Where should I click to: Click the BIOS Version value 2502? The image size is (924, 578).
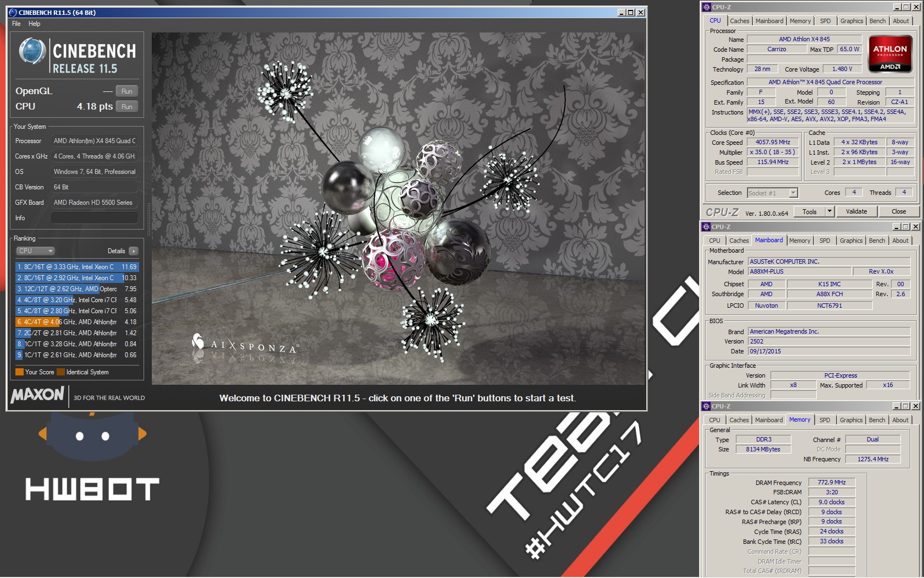pos(829,341)
